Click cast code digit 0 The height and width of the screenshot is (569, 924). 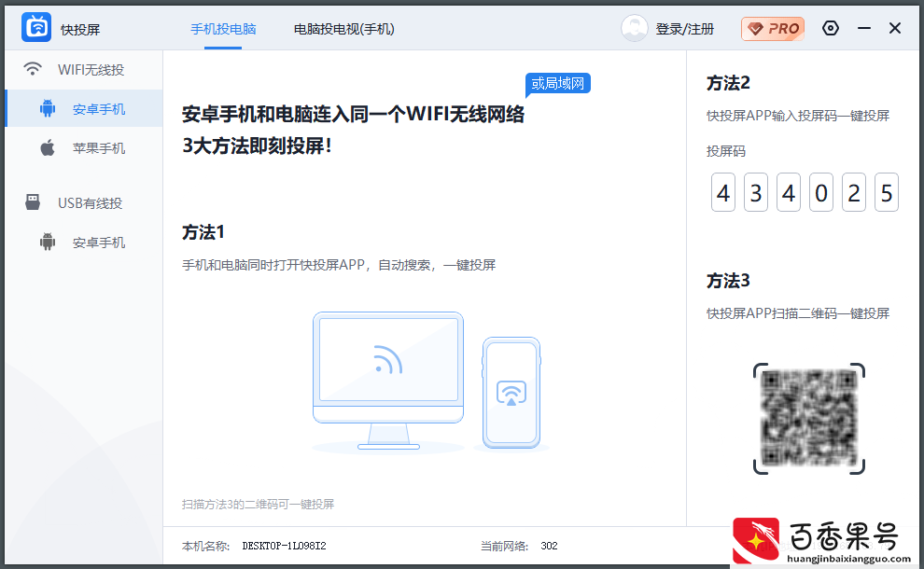pyautogui.click(x=821, y=192)
